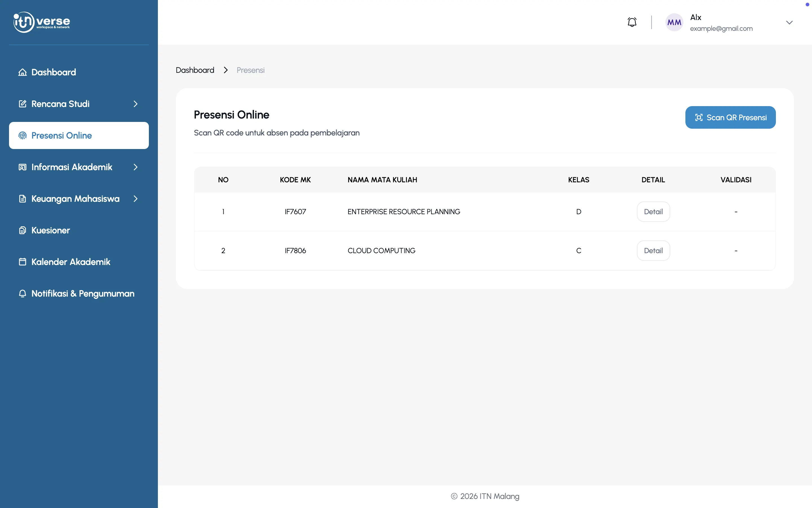Open notifications via header bell icon
The width and height of the screenshot is (812, 508).
coord(632,22)
